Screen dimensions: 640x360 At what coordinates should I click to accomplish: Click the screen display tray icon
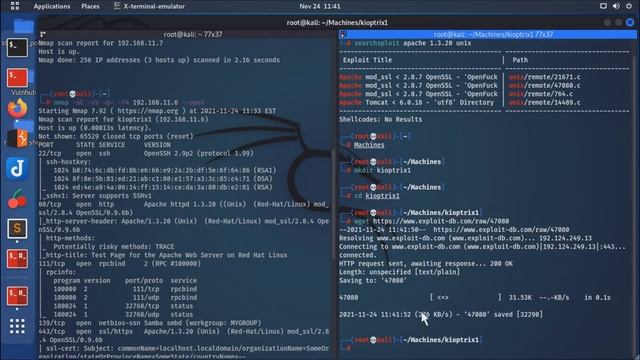pyautogui.click(x=603, y=6)
